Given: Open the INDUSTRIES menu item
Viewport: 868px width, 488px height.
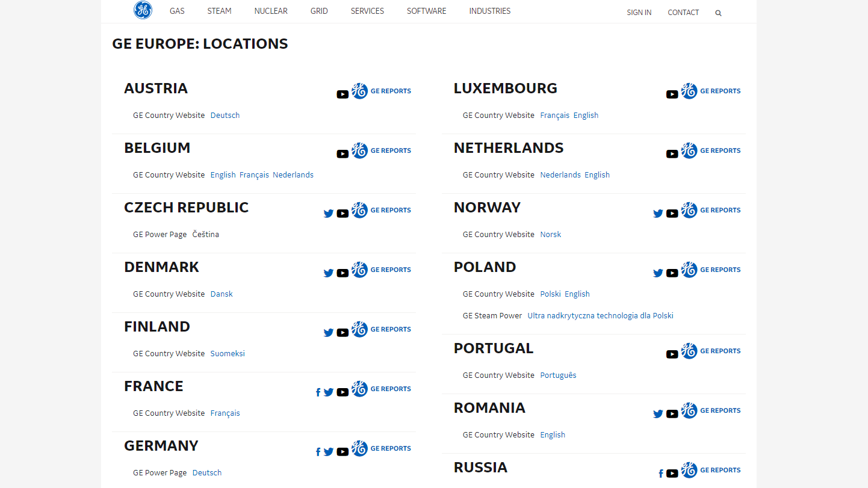Looking at the screenshot, I should [x=490, y=11].
